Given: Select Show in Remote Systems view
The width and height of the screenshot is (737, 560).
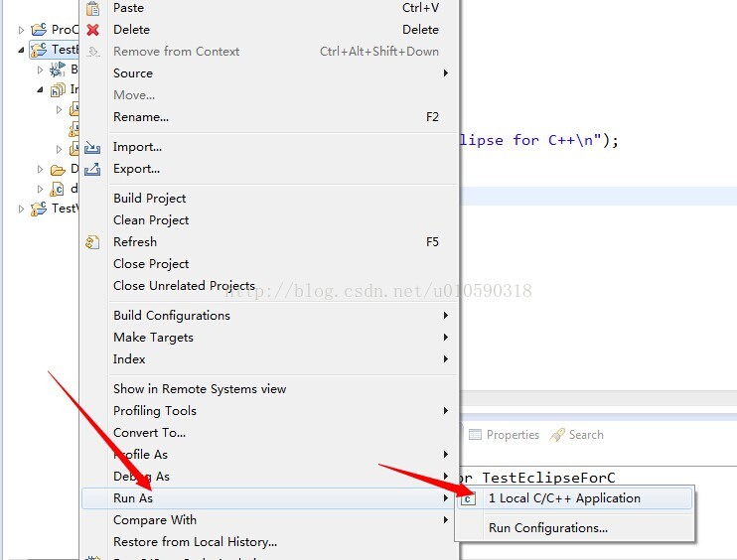Looking at the screenshot, I should 269,389.
